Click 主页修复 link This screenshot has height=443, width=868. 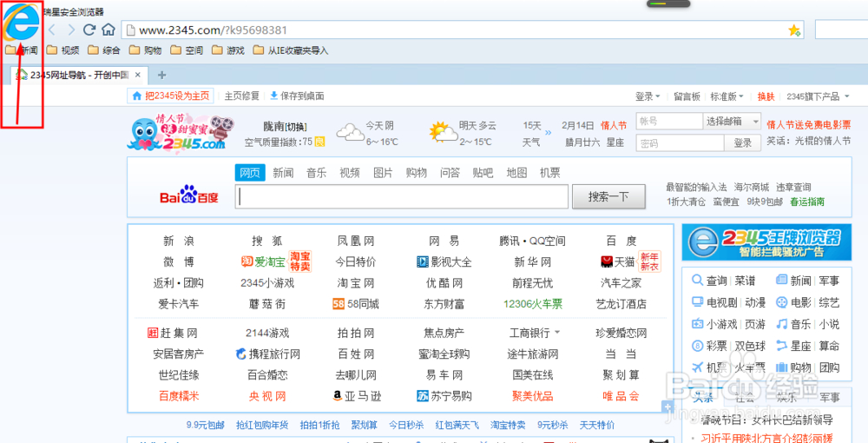point(242,96)
